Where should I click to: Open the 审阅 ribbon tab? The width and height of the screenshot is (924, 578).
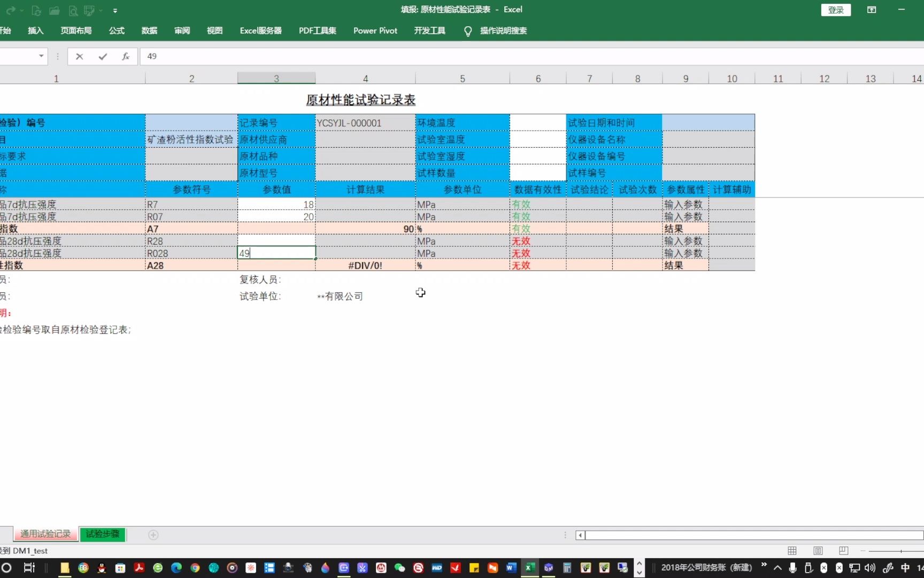182,31
